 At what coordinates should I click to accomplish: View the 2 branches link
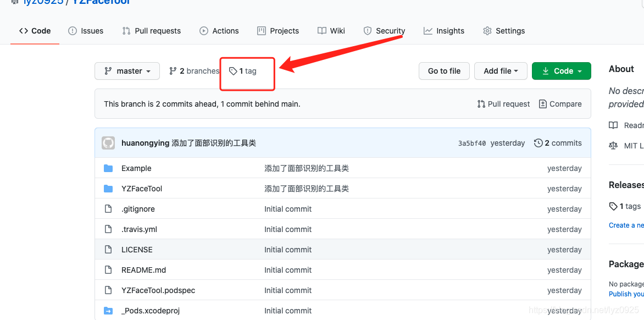pos(194,71)
